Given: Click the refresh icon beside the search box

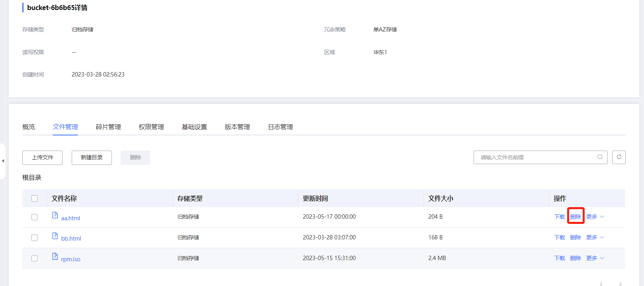Looking at the screenshot, I should click(619, 157).
